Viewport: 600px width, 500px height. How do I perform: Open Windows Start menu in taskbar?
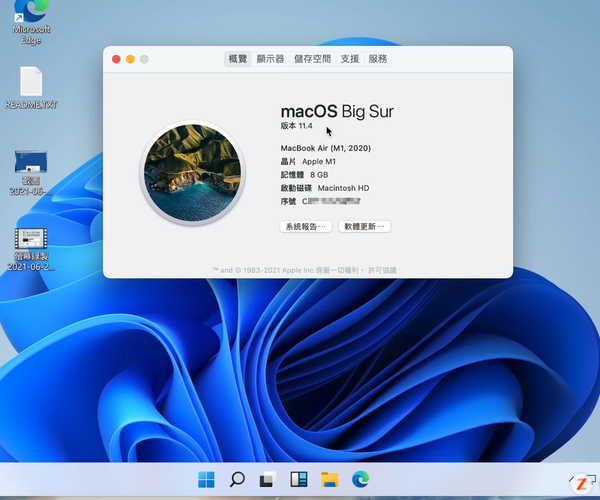click(x=206, y=479)
